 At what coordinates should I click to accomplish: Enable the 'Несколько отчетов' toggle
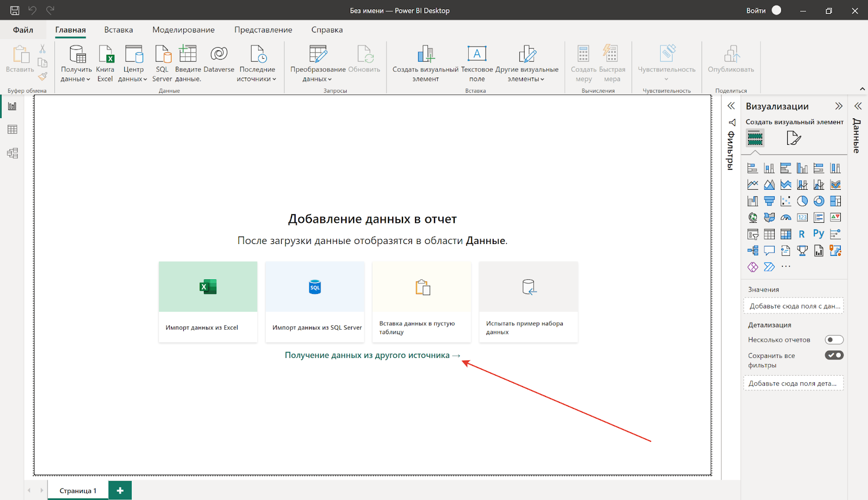[x=834, y=340]
